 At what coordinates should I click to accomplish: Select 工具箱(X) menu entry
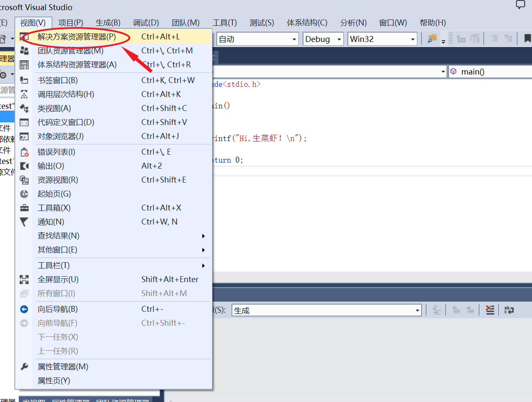point(113,208)
